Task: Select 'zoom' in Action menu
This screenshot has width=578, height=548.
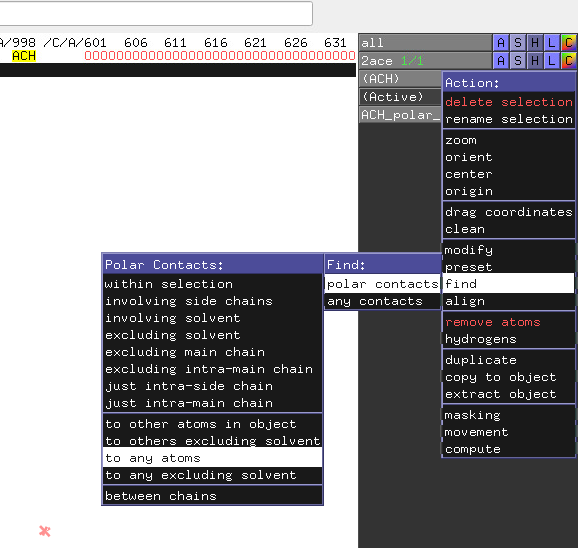Action: point(509,140)
